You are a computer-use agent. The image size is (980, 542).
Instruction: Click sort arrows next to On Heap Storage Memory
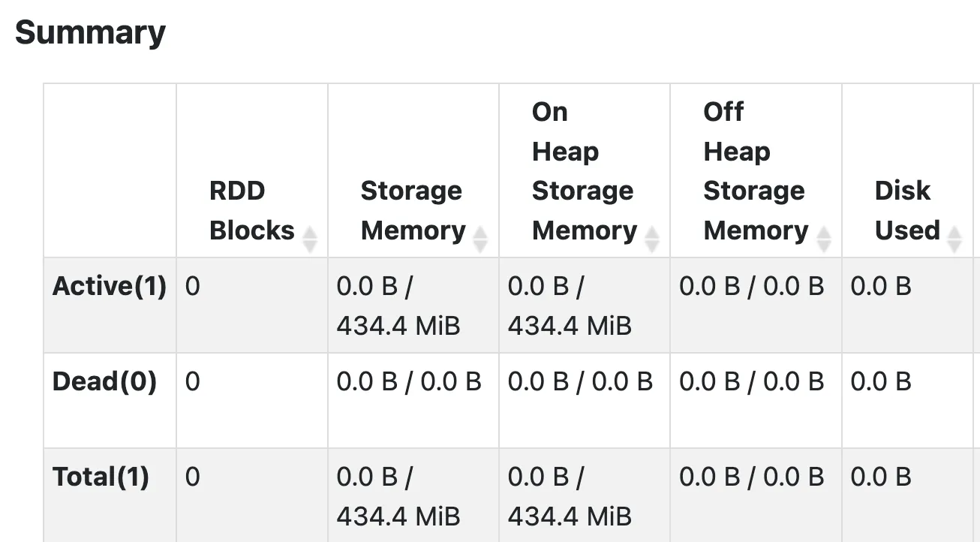click(652, 239)
